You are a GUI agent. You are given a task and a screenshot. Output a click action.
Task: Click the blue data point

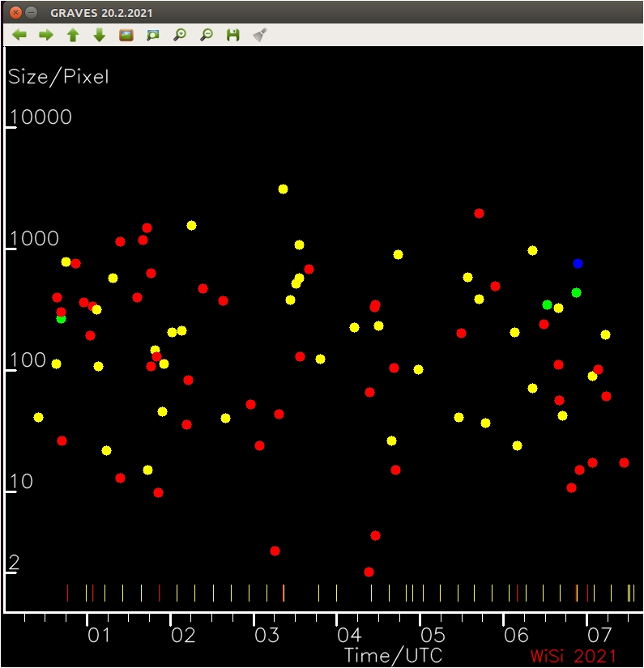[x=578, y=264]
